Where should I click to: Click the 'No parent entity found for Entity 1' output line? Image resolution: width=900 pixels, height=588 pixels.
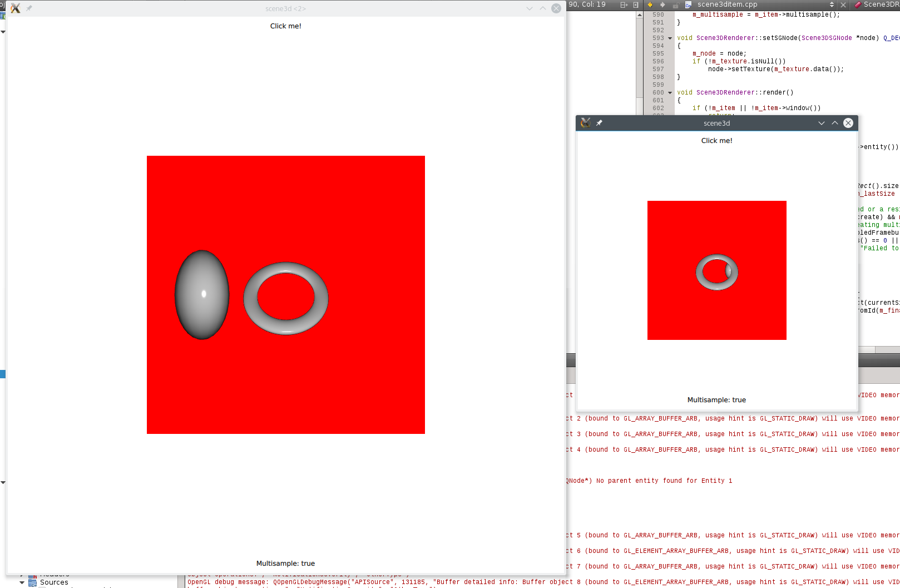tap(664, 481)
